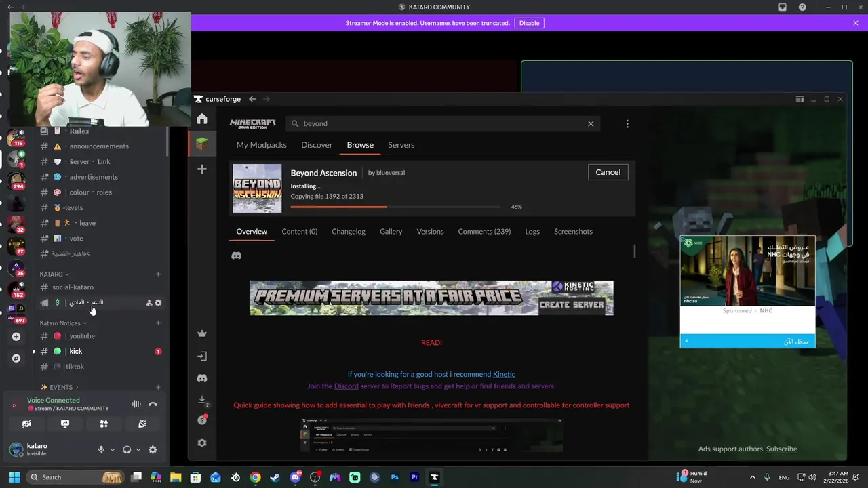The height and width of the screenshot is (488, 868).
Task: Open the CurseForge help question icon
Action: point(202,420)
